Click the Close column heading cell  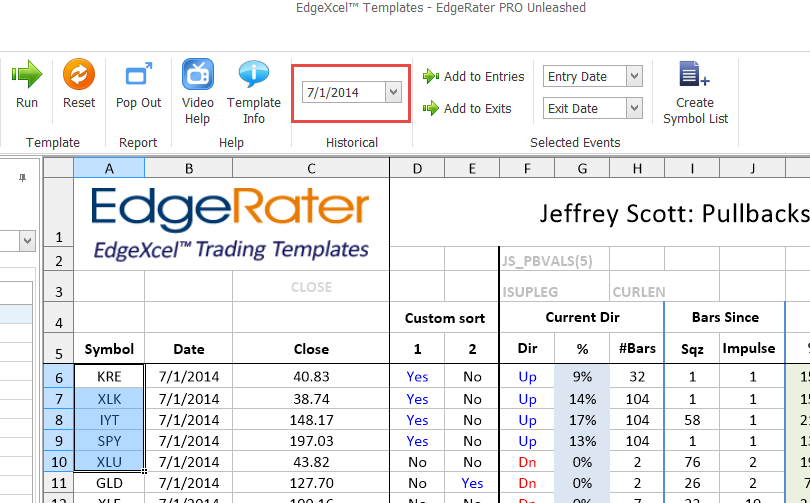[x=311, y=349]
